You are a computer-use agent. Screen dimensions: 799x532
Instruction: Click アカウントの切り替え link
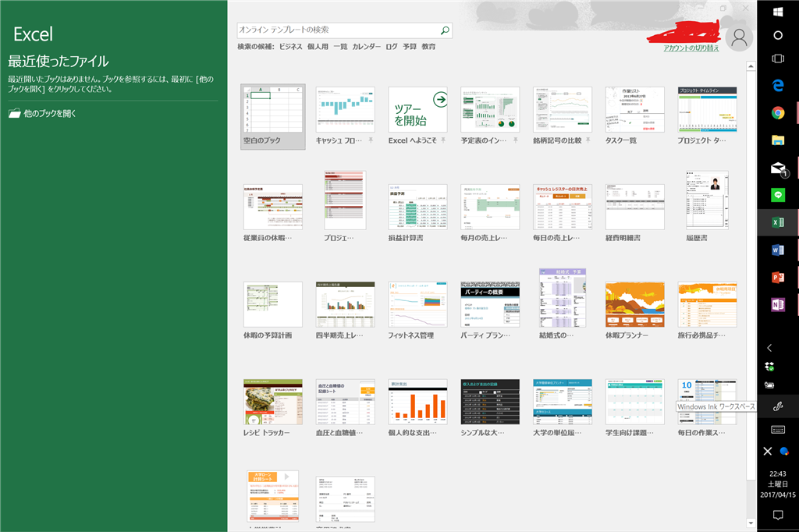tap(691, 48)
